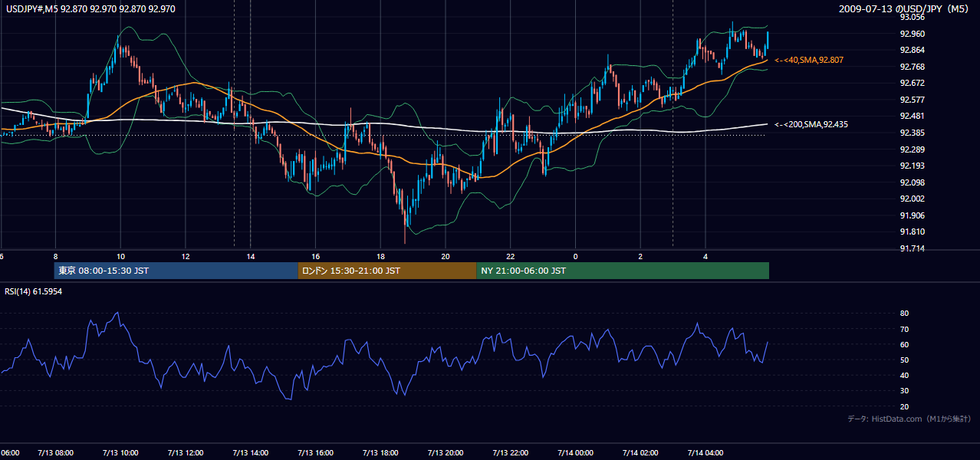
Task: Click the hour label 12 under the price chart
Action: pyautogui.click(x=186, y=256)
